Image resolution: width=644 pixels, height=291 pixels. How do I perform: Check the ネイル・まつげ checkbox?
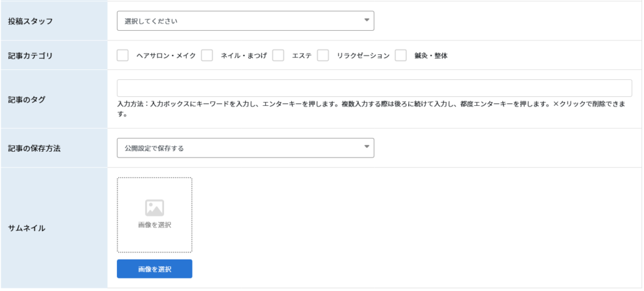tap(207, 55)
